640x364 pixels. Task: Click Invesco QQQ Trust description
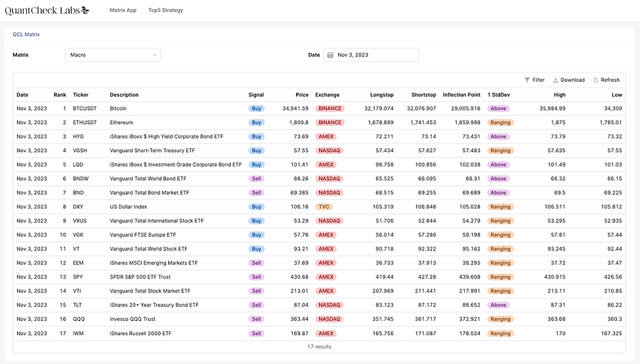click(x=133, y=319)
